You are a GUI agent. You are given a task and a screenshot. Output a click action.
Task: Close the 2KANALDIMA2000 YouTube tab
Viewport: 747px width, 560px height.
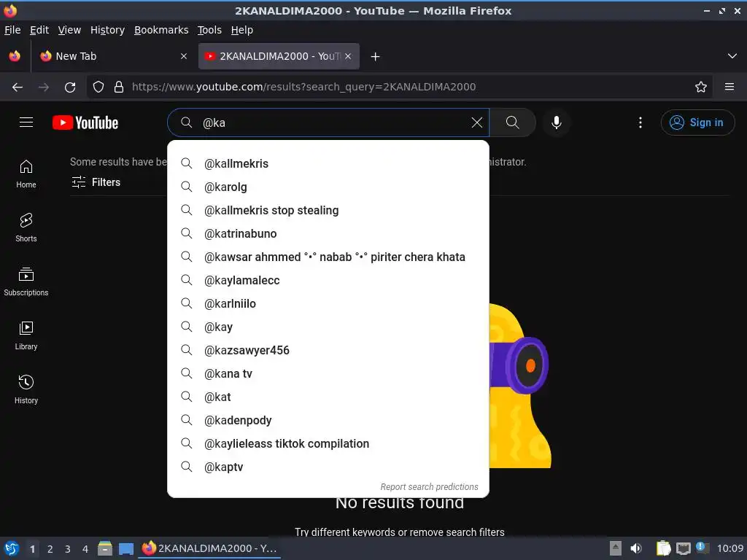348,56
